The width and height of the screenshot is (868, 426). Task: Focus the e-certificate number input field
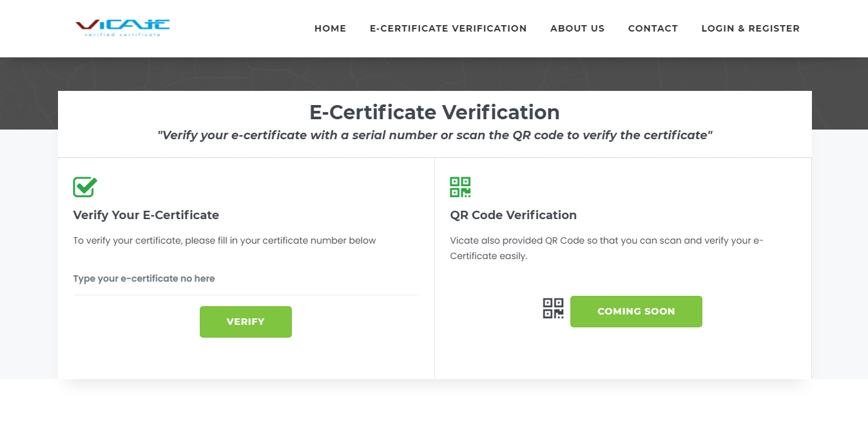pos(246,279)
